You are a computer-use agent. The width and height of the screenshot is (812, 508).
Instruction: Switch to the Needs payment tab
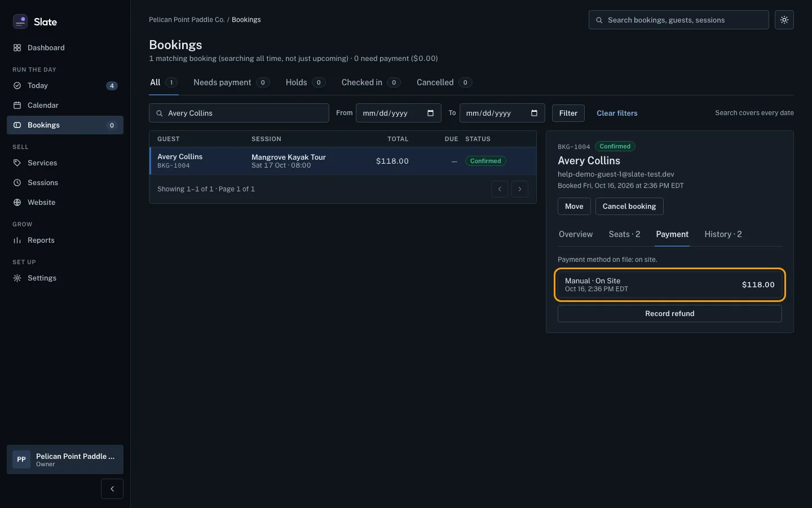[231, 82]
